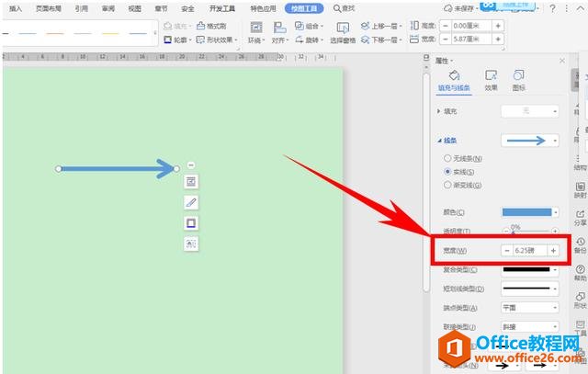Increase line width with plus button

click(553, 250)
